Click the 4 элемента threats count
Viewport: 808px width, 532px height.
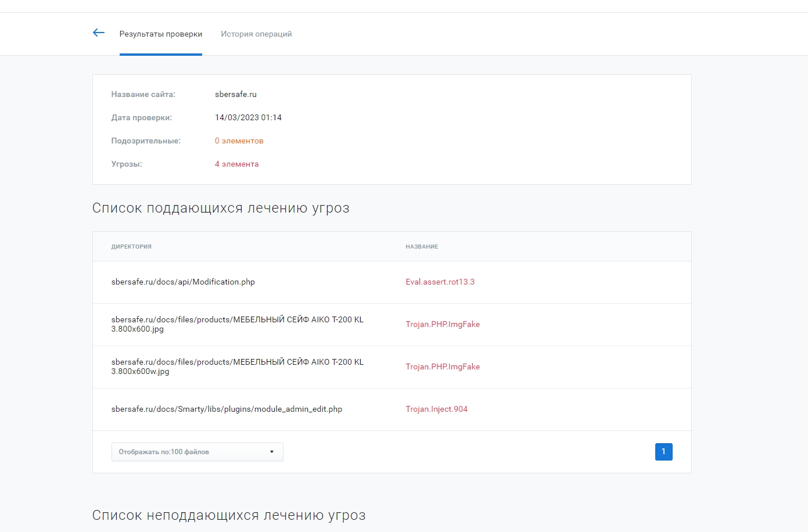click(236, 164)
